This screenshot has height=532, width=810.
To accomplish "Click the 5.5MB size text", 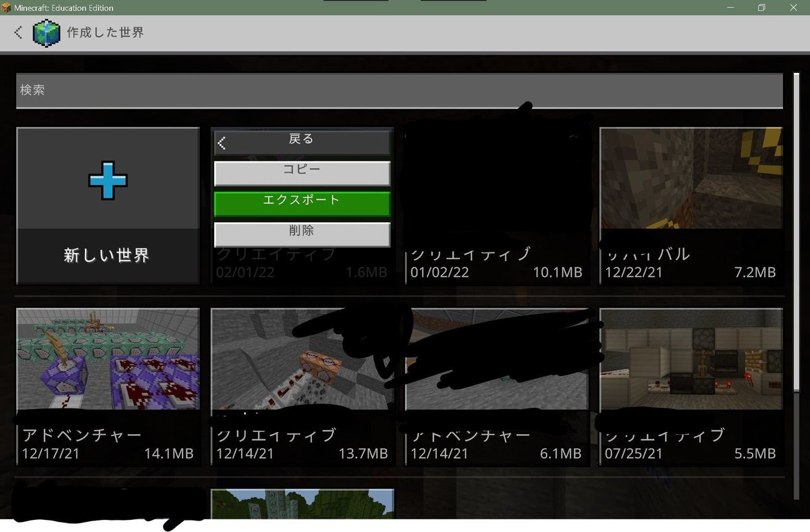I will (x=755, y=454).
